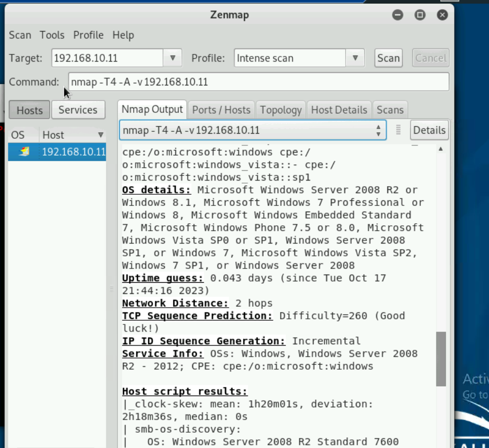Switch to the Ports / Hosts tab
The width and height of the screenshot is (489, 448).
(221, 110)
